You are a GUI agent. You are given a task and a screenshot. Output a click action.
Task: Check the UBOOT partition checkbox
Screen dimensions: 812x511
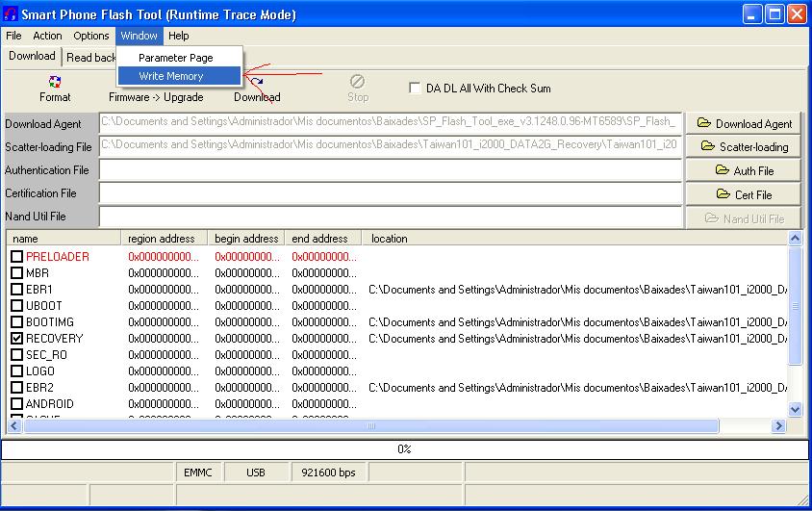tap(17, 305)
